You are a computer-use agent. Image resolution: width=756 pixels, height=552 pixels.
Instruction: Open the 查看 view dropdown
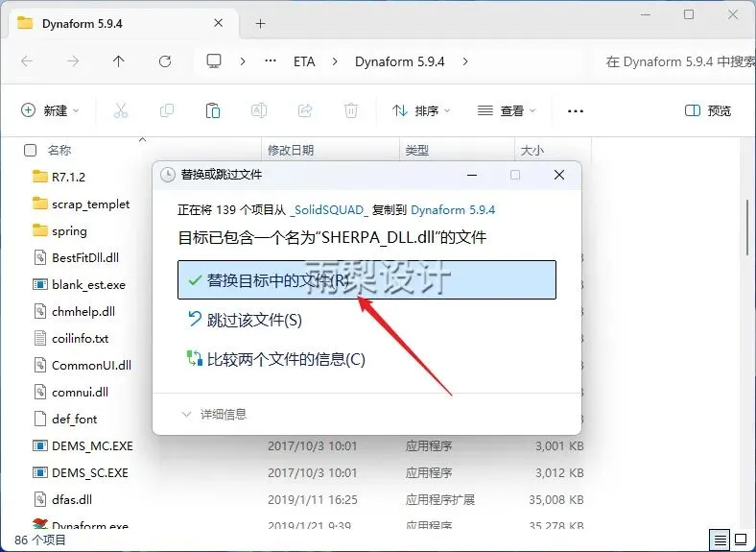[x=507, y=110]
